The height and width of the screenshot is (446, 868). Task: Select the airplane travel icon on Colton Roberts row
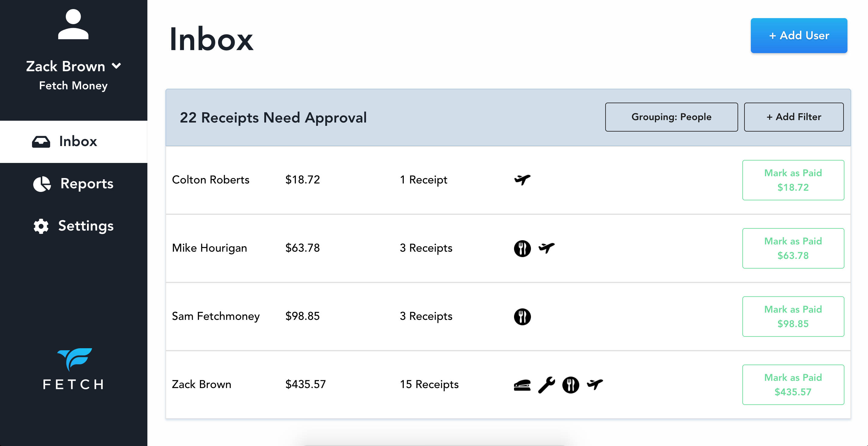tap(522, 180)
